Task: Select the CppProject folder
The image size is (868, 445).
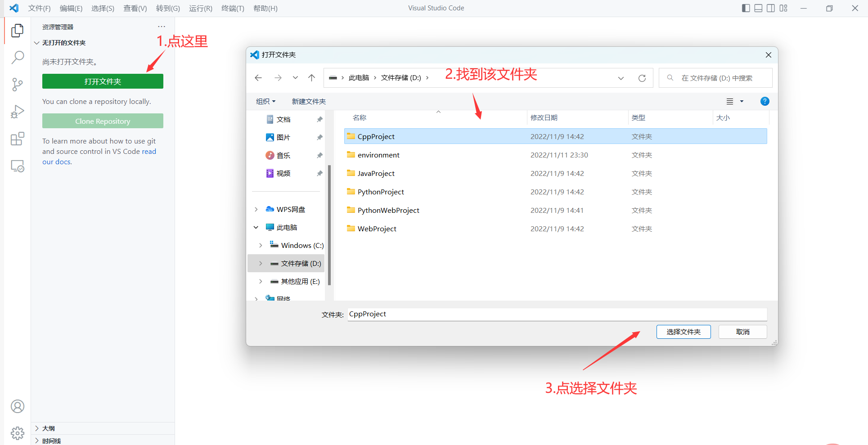Action: click(555, 136)
